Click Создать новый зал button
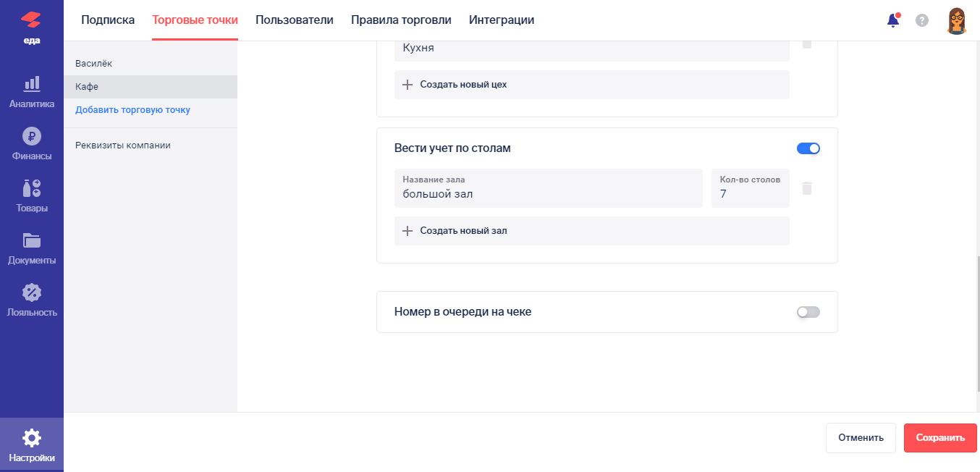 pos(592,231)
